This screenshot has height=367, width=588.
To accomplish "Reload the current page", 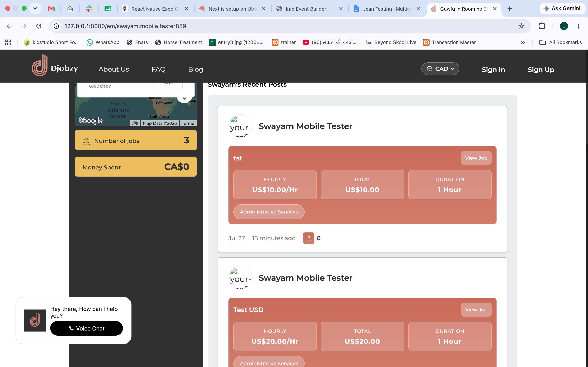I will (x=39, y=26).
